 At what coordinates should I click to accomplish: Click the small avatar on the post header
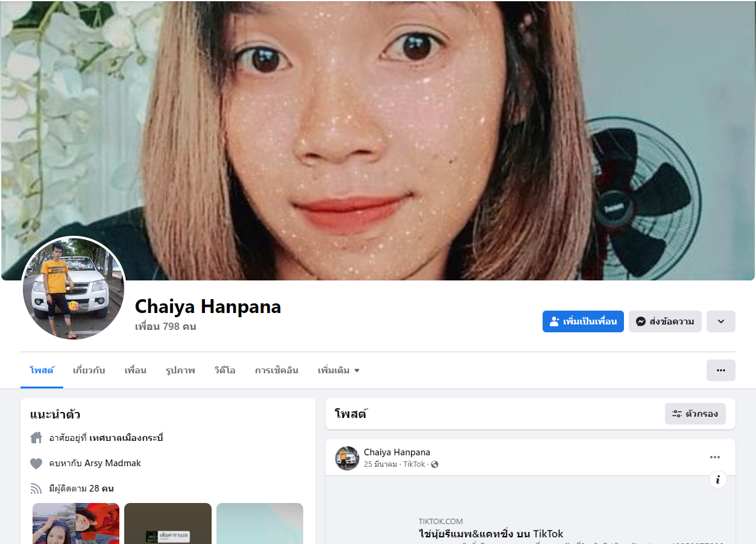tap(347, 458)
